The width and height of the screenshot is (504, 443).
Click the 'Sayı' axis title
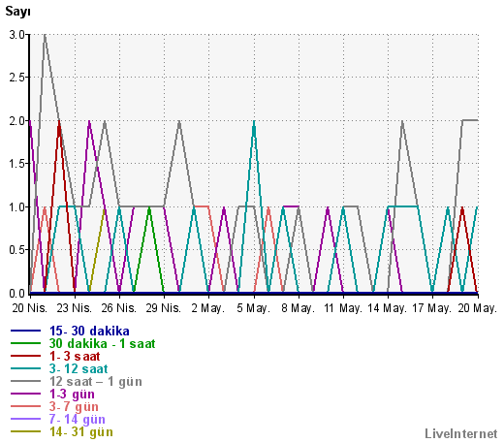pyautogui.click(x=17, y=12)
